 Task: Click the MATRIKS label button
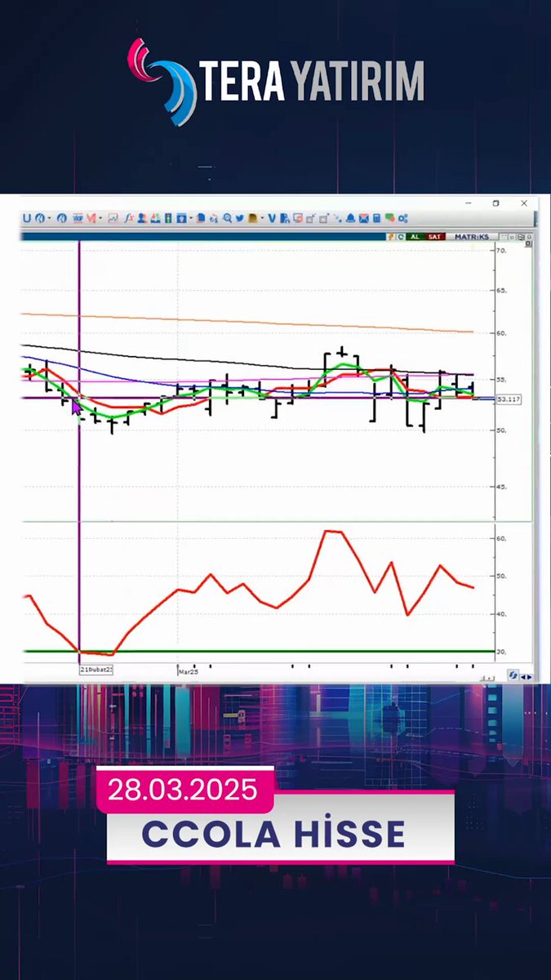(x=472, y=237)
